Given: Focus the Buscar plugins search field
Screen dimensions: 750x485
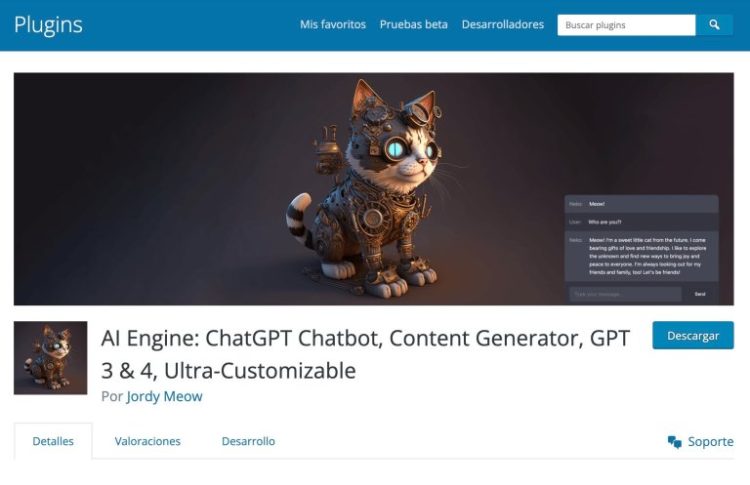Looking at the screenshot, I should tap(627, 25).
